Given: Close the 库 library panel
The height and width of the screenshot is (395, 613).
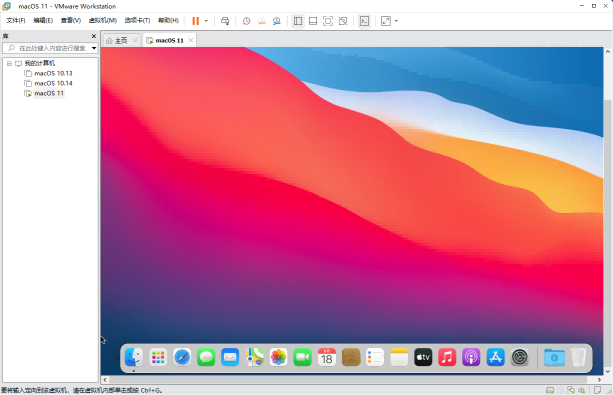Looking at the screenshot, I should pos(94,36).
